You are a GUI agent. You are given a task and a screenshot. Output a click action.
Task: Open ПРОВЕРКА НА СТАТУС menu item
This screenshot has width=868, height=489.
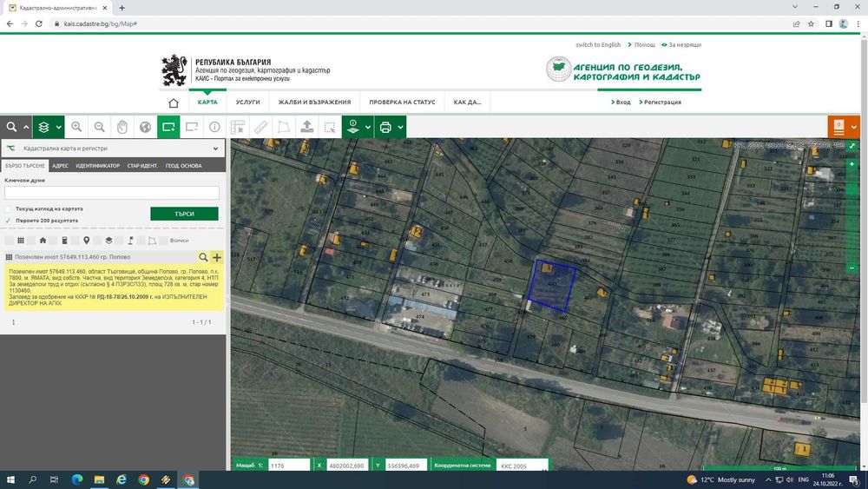pos(402,102)
